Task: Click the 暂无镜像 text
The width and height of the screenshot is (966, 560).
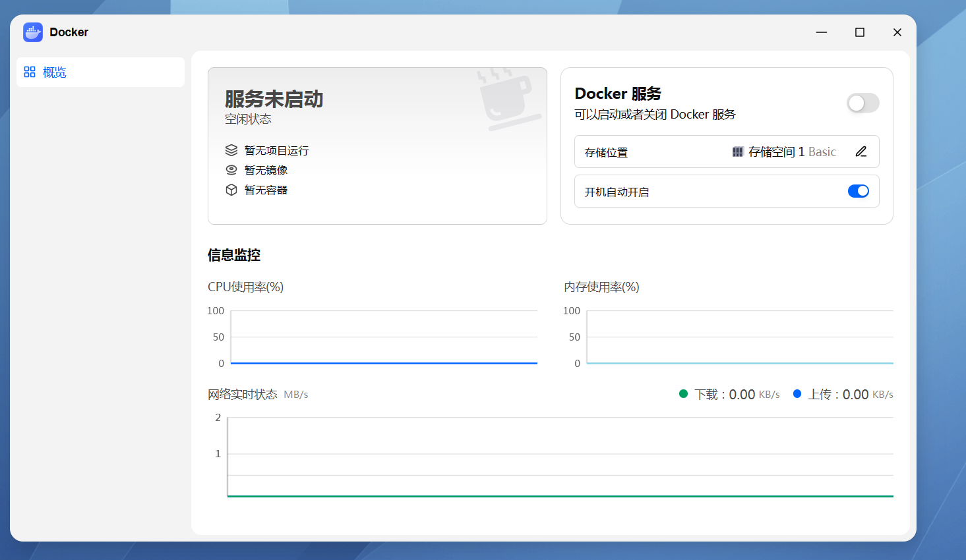Action: coord(266,170)
